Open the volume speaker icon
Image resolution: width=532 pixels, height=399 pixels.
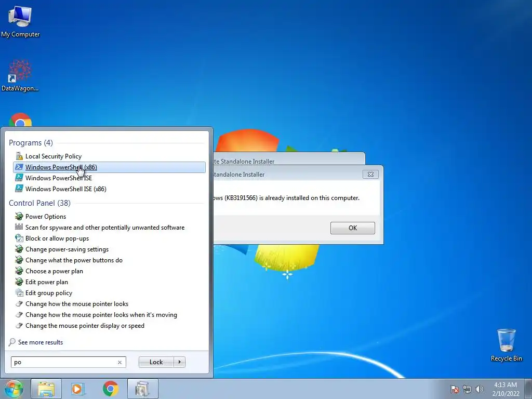[x=480, y=389]
